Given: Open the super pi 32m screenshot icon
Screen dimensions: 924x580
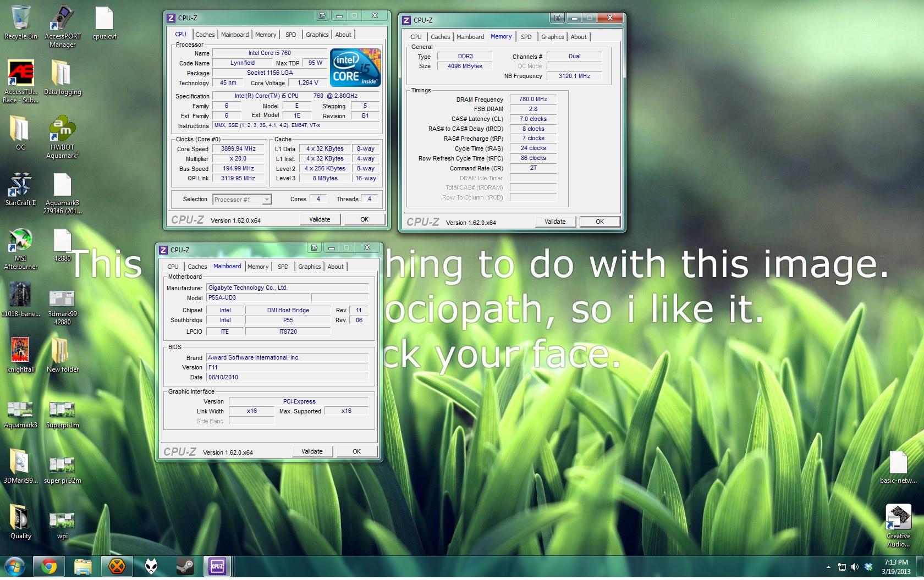Looking at the screenshot, I should pos(62,469).
